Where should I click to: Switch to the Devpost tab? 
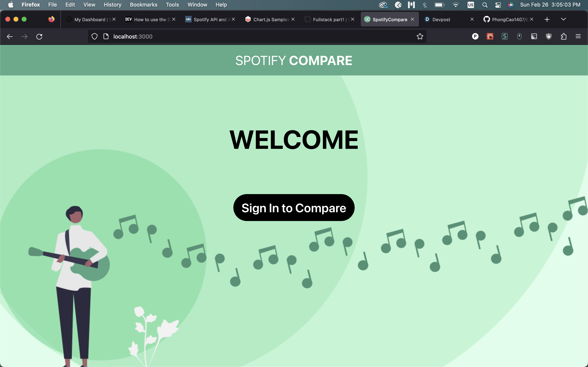tap(441, 20)
